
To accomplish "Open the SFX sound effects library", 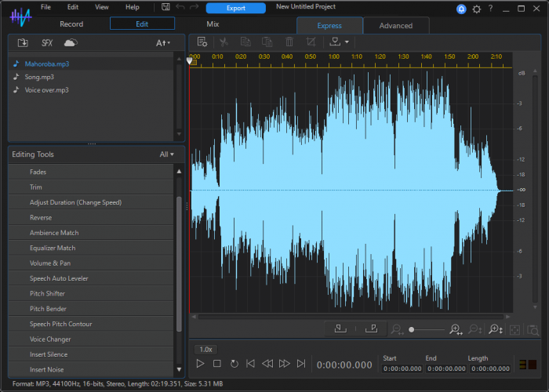I will click(x=47, y=42).
